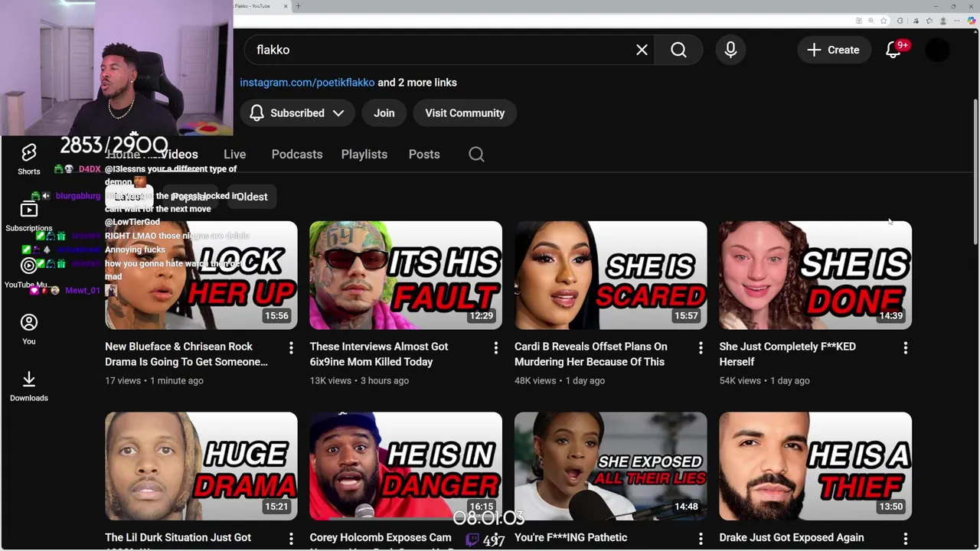The image size is (980, 551).
Task: Switch to the Live tab
Action: coord(234,155)
